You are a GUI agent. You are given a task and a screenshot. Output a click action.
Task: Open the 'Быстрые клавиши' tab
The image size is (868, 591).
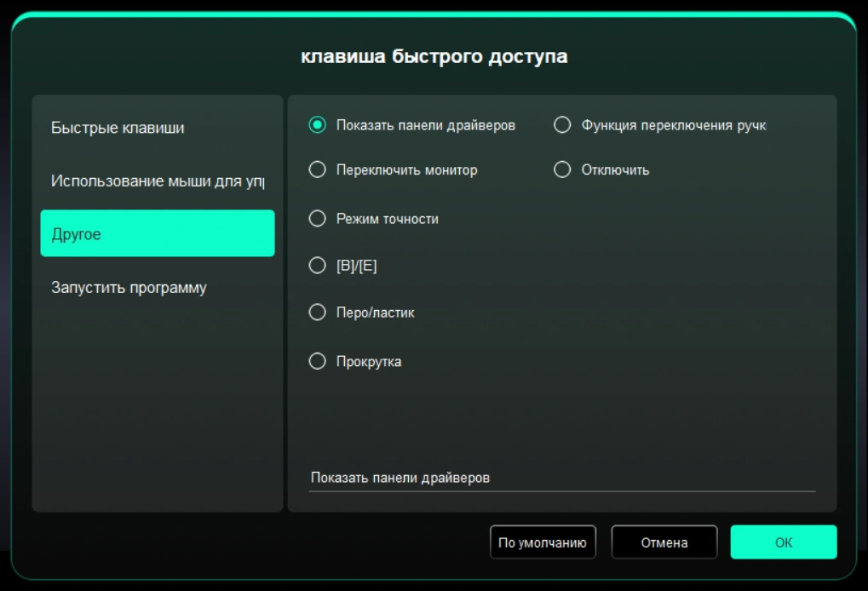(x=118, y=129)
